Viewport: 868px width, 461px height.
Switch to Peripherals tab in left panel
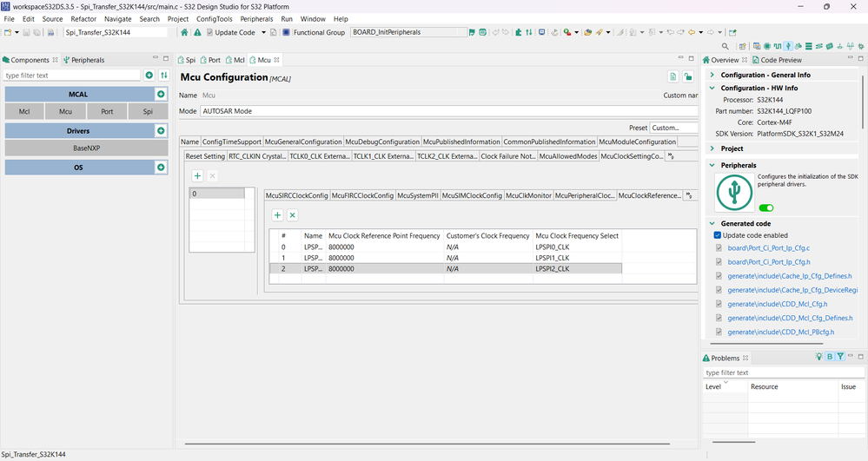click(83, 60)
